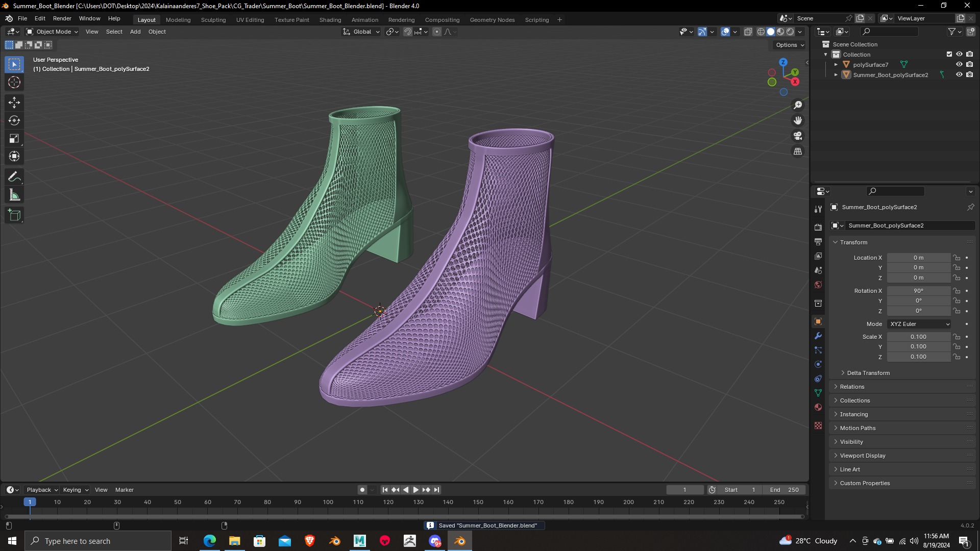Toggle Collection viewport visibility eye
Screen dimensions: 980x551
(959, 54)
